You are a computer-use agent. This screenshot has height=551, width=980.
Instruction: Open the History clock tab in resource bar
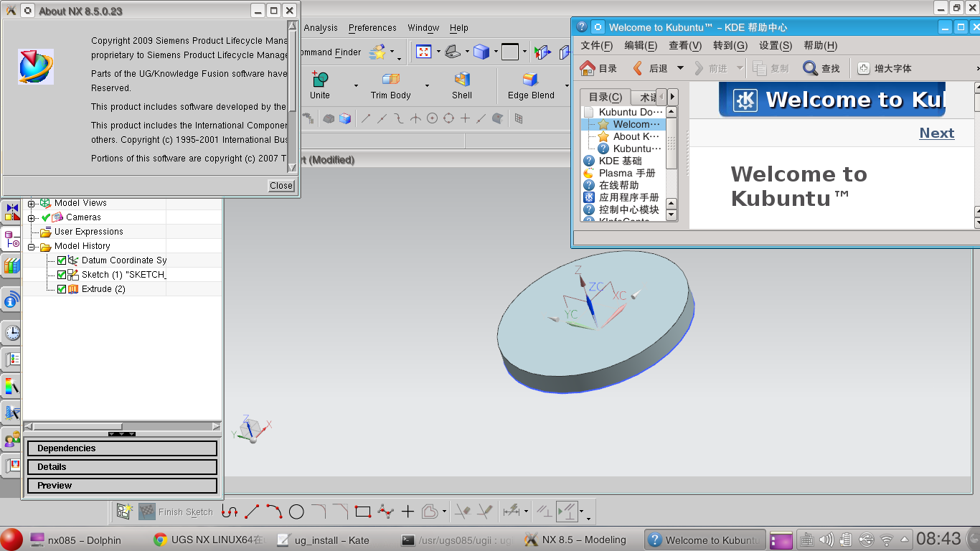click(x=11, y=332)
